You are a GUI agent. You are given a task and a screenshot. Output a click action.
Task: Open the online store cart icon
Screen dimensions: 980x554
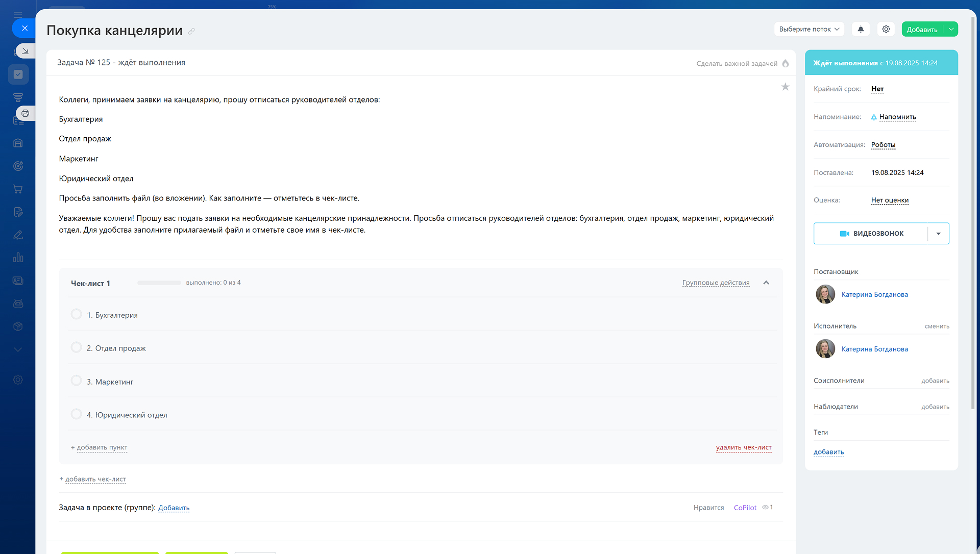[18, 189]
